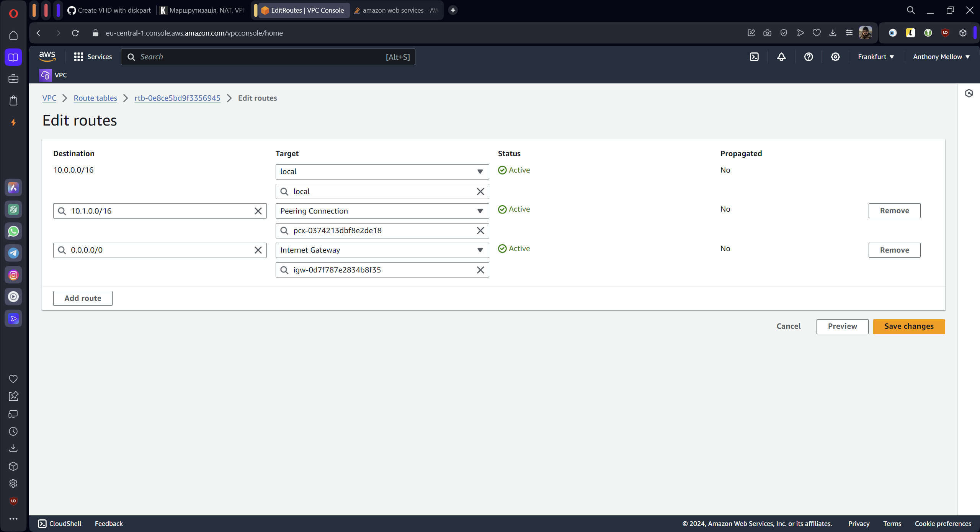This screenshot has width=980, height=532.
Task: Open Telegram in Opera sidebar
Action: [13, 253]
